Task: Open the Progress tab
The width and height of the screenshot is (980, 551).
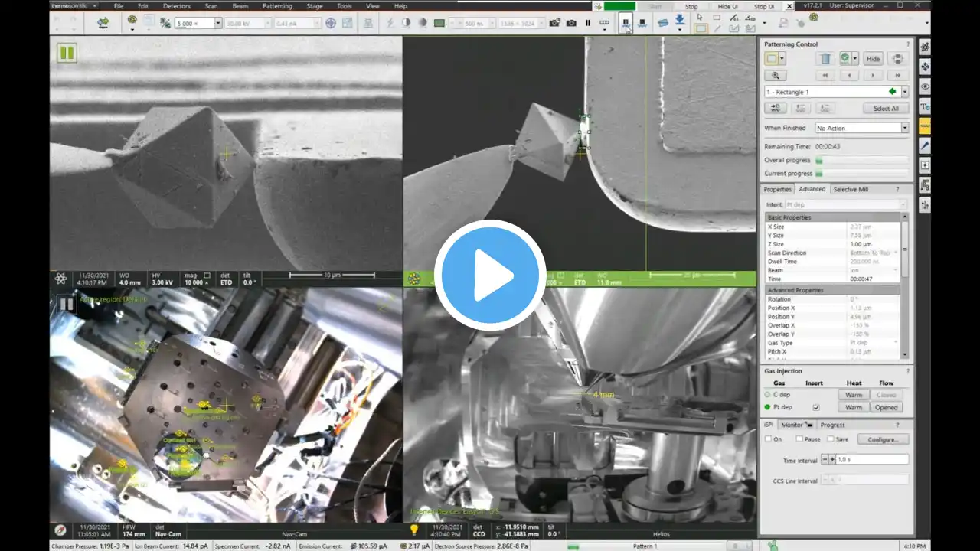Action: pyautogui.click(x=832, y=425)
